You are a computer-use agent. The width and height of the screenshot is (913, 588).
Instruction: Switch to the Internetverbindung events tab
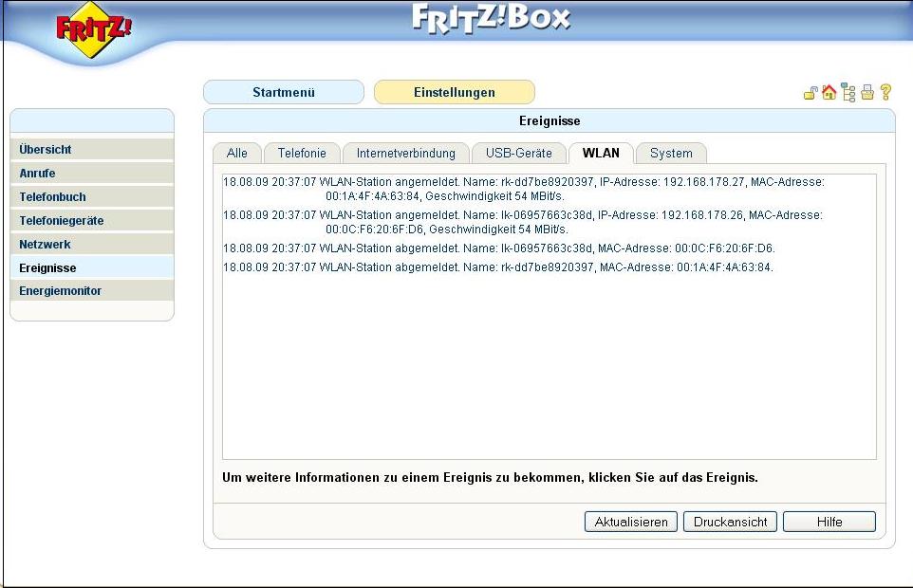406,153
